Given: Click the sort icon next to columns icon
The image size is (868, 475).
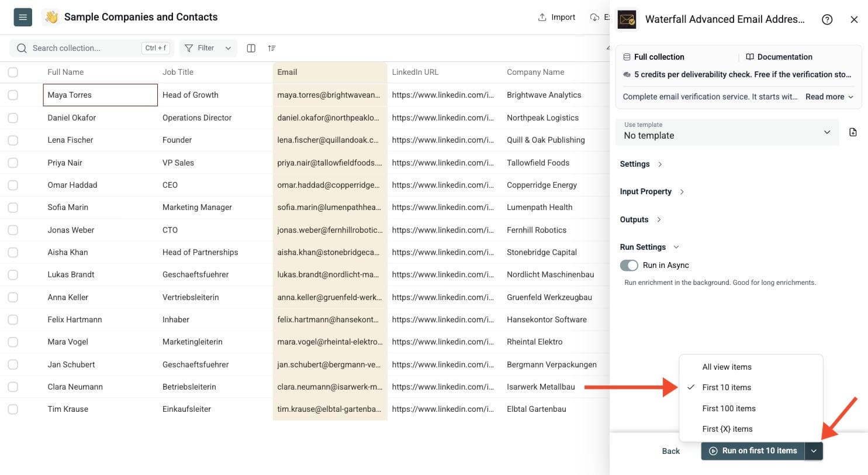Looking at the screenshot, I should [272, 48].
